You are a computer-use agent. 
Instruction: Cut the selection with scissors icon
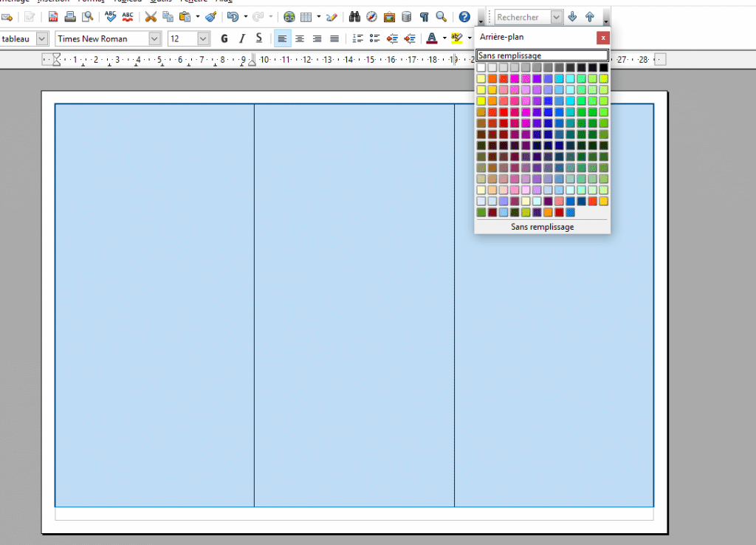(151, 18)
